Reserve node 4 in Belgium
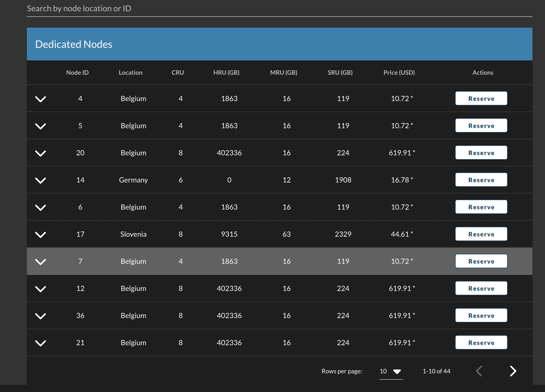 (481, 98)
